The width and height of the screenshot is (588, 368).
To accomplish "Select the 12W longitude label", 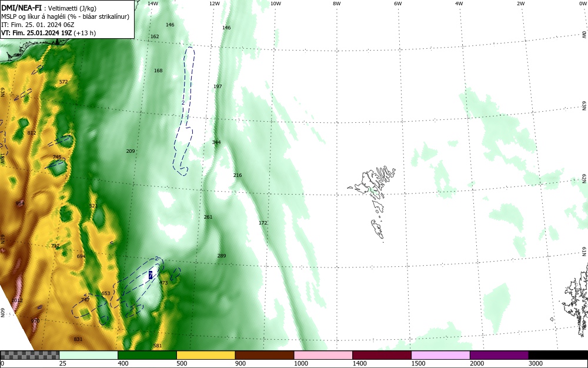I will pyautogui.click(x=214, y=4).
